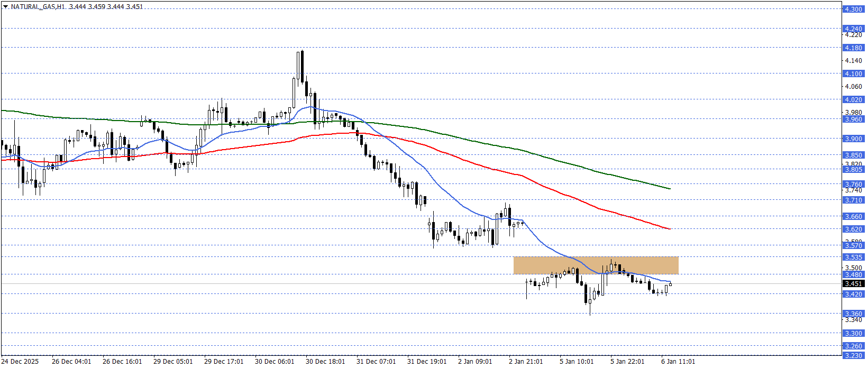Select the 3.805 level label on price axis

(x=853, y=169)
